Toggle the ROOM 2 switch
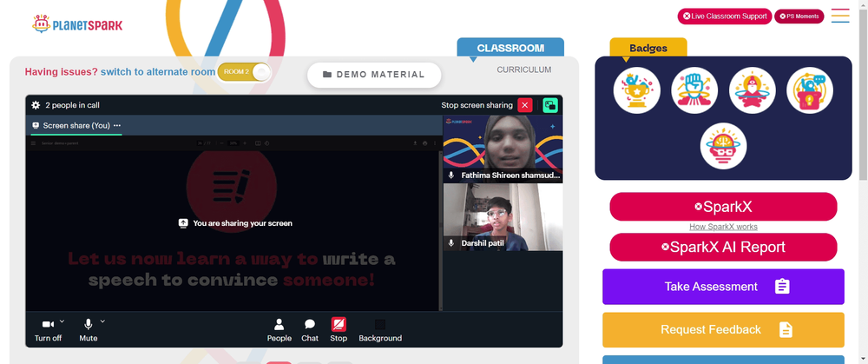 tap(244, 72)
